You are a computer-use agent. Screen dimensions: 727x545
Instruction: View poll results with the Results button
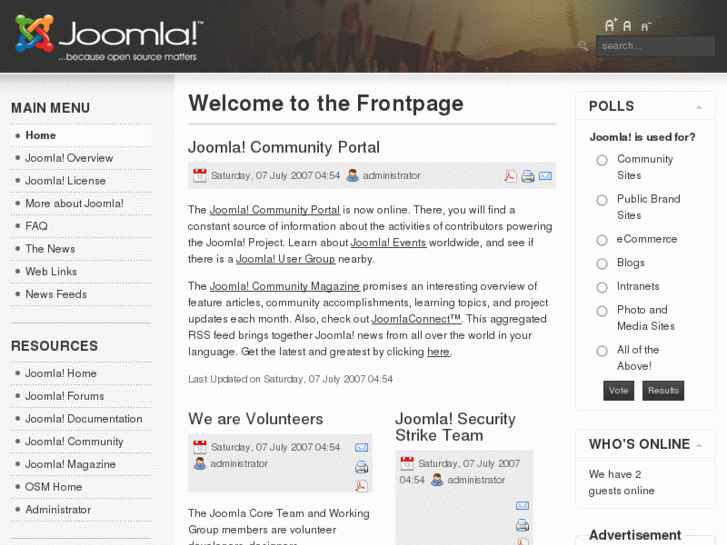662,390
